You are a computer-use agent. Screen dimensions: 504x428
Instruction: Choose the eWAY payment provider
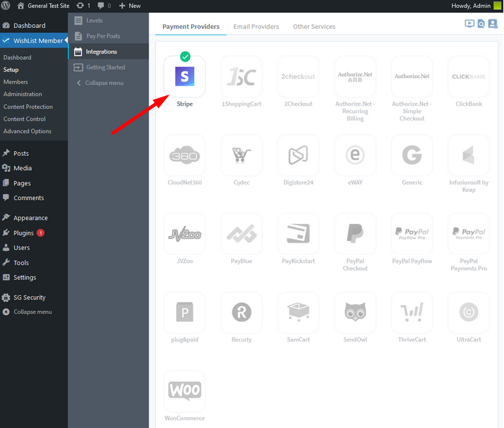pyautogui.click(x=355, y=155)
